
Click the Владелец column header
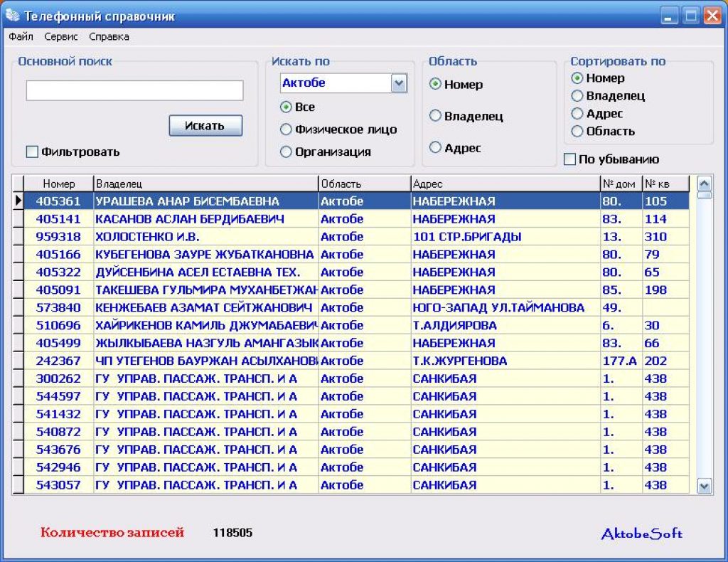[206, 184]
